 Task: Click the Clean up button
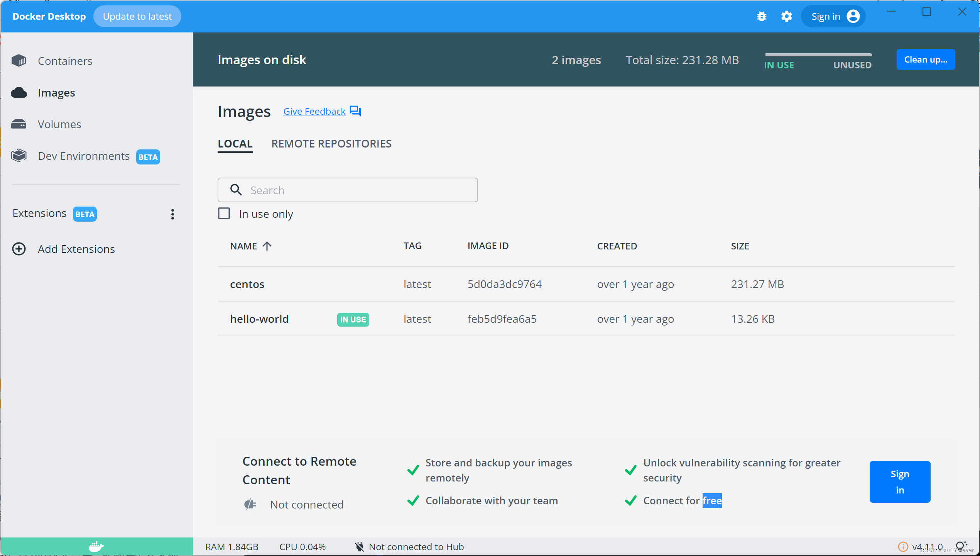tap(926, 59)
